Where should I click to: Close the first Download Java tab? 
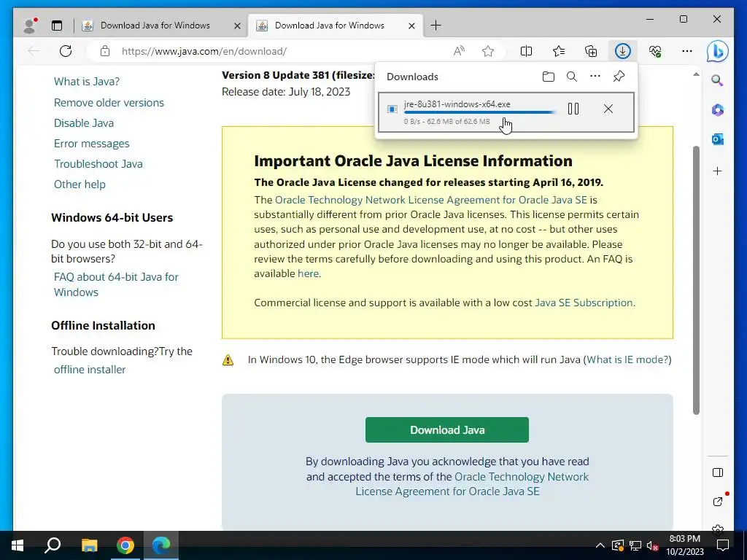(x=237, y=26)
